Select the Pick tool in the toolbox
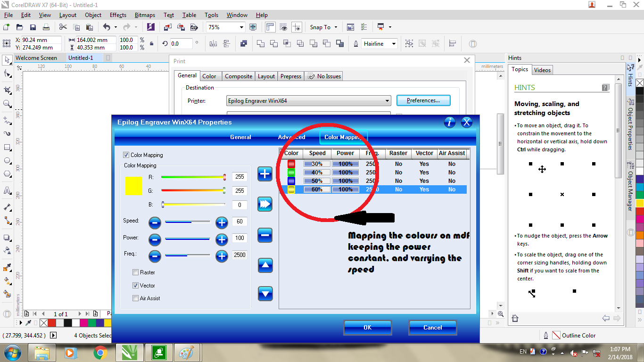The width and height of the screenshot is (644, 362). pyautogui.click(x=7, y=60)
